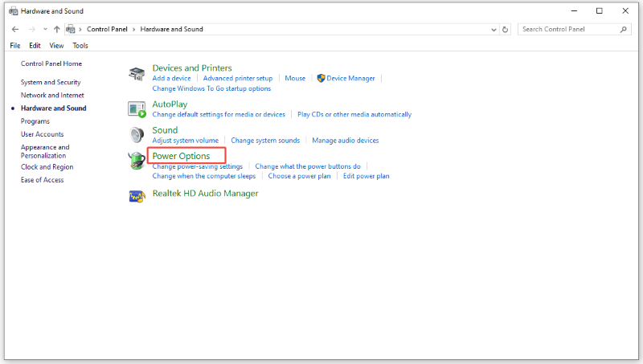Open Advanced printer setup
643x364 pixels.
pyautogui.click(x=238, y=78)
